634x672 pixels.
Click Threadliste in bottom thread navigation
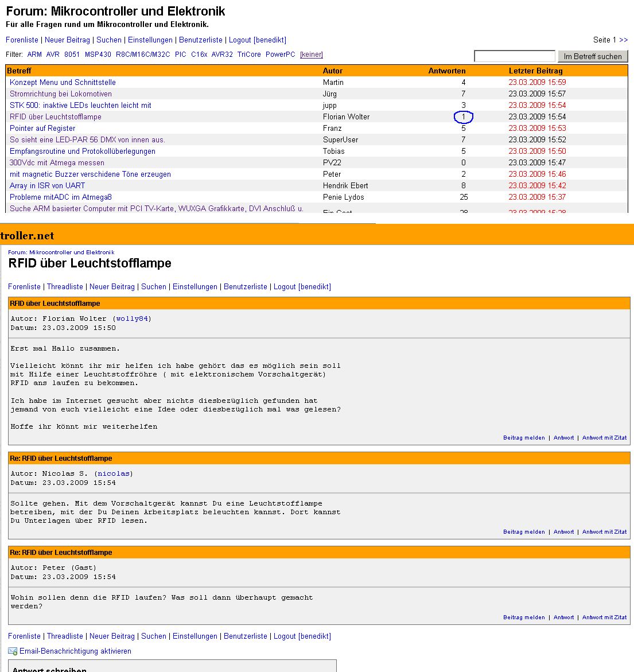[x=65, y=636]
